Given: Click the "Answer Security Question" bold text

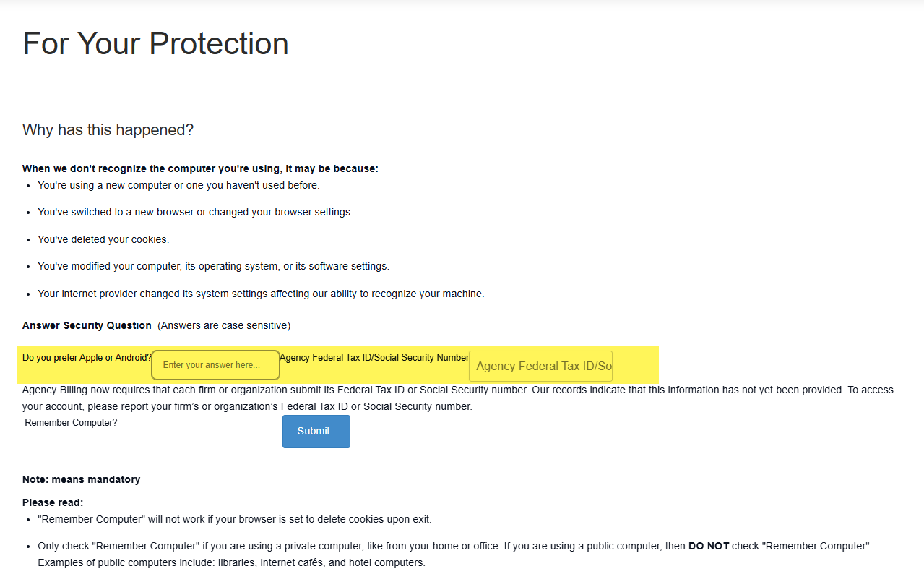Looking at the screenshot, I should click(x=87, y=325).
